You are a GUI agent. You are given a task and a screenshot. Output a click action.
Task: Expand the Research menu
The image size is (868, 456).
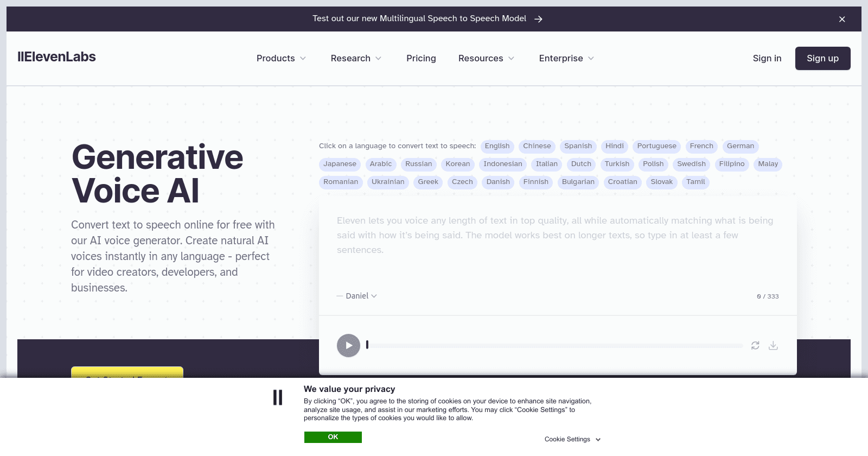(356, 58)
